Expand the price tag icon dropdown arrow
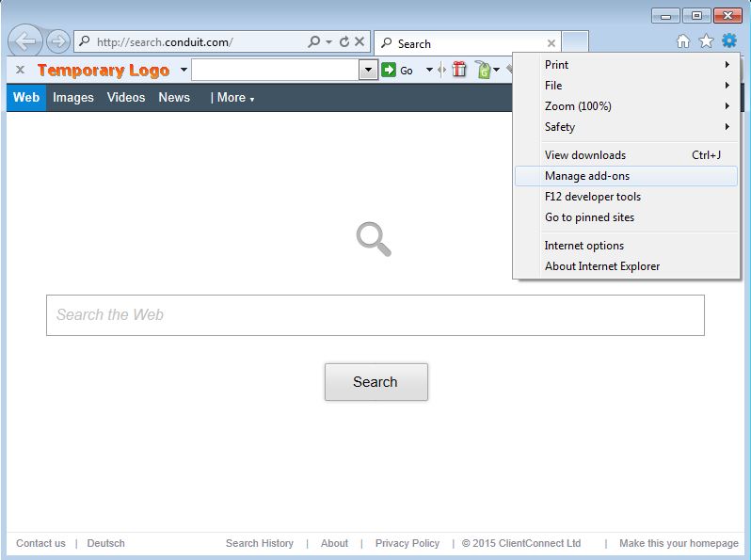The width and height of the screenshot is (751, 560). point(496,70)
